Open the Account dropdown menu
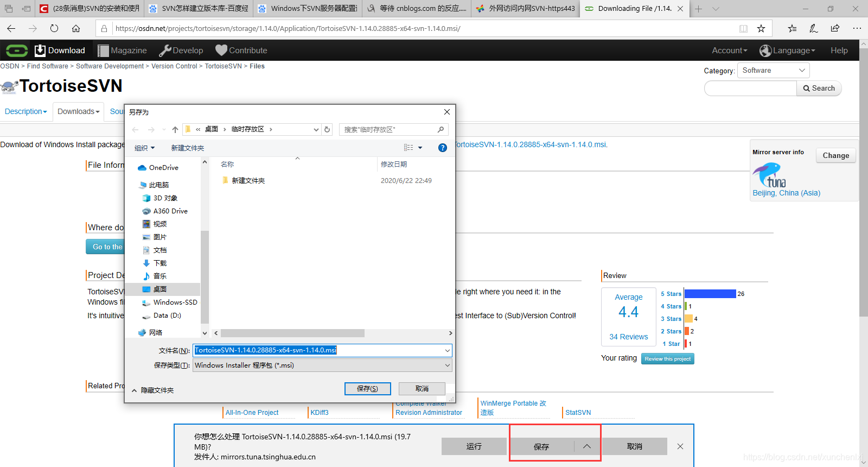The height and width of the screenshot is (467, 868). [x=730, y=51]
